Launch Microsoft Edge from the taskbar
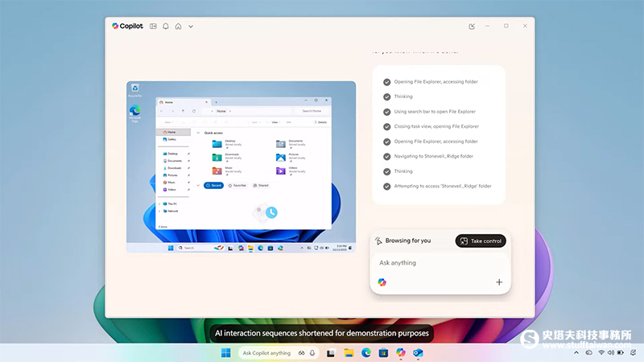 coord(366,352)
